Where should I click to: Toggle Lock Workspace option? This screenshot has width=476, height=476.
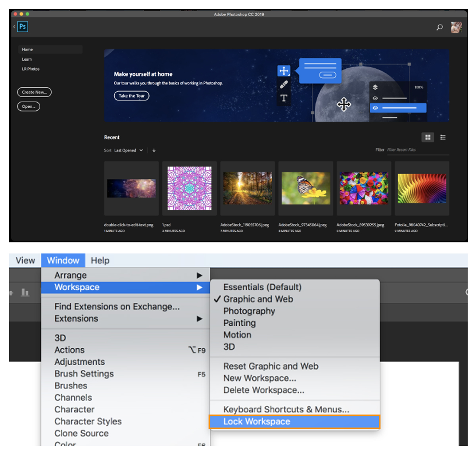click(x=256, y=422)
